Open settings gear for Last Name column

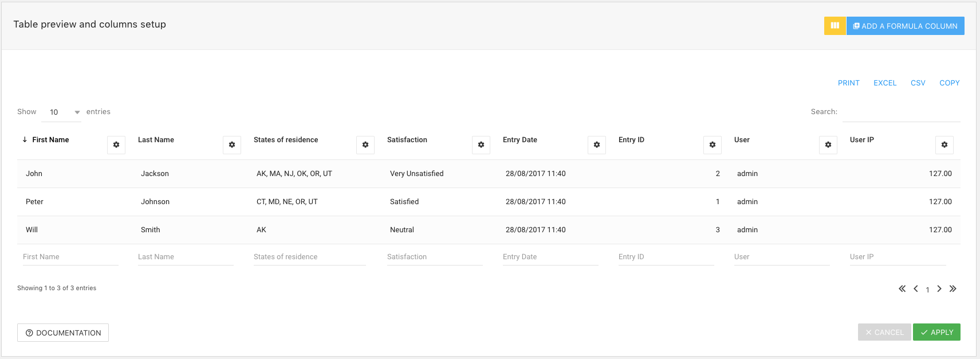tap(232, 145)
